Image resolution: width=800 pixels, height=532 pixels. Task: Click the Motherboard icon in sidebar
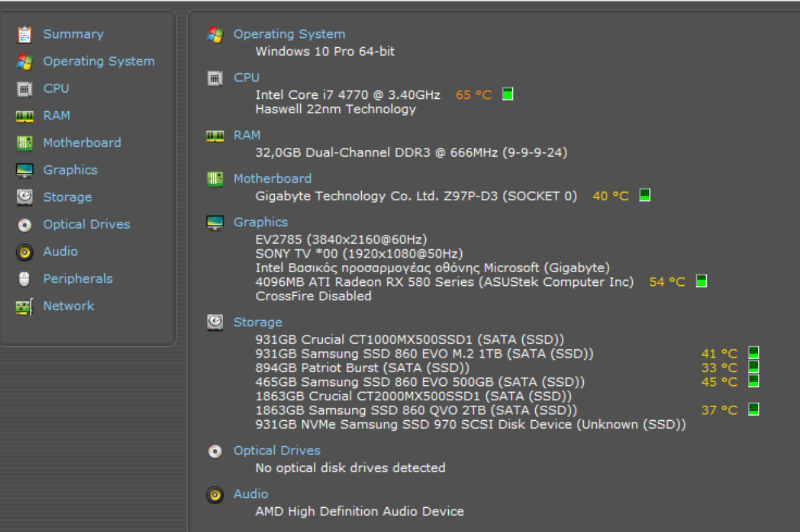tap(24, 143)
